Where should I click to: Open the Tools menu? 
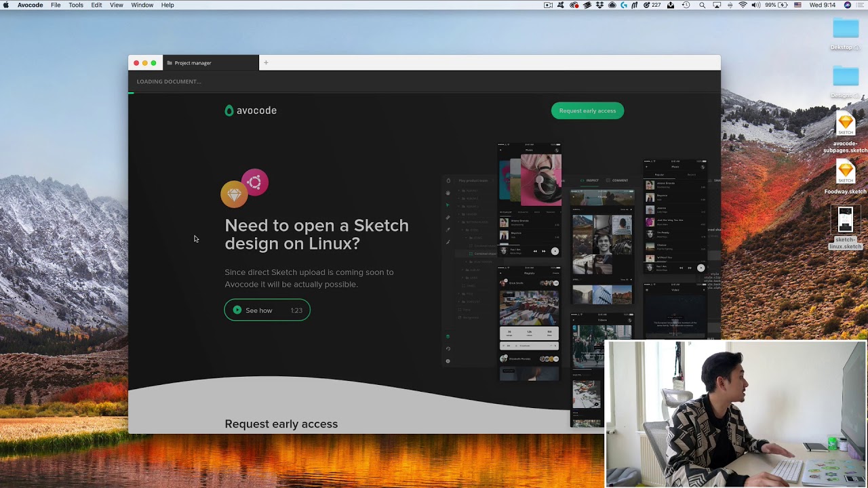point(76,5)
